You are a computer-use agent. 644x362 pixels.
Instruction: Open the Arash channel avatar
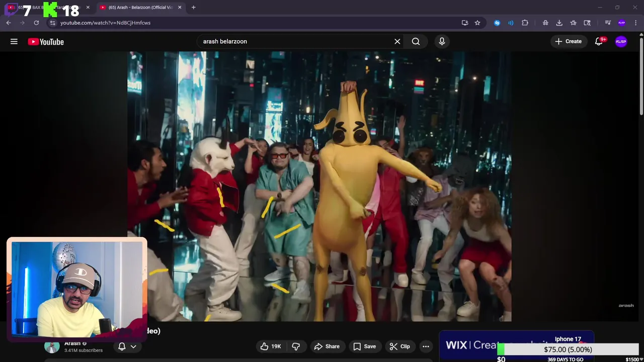(x=52, y=346)
